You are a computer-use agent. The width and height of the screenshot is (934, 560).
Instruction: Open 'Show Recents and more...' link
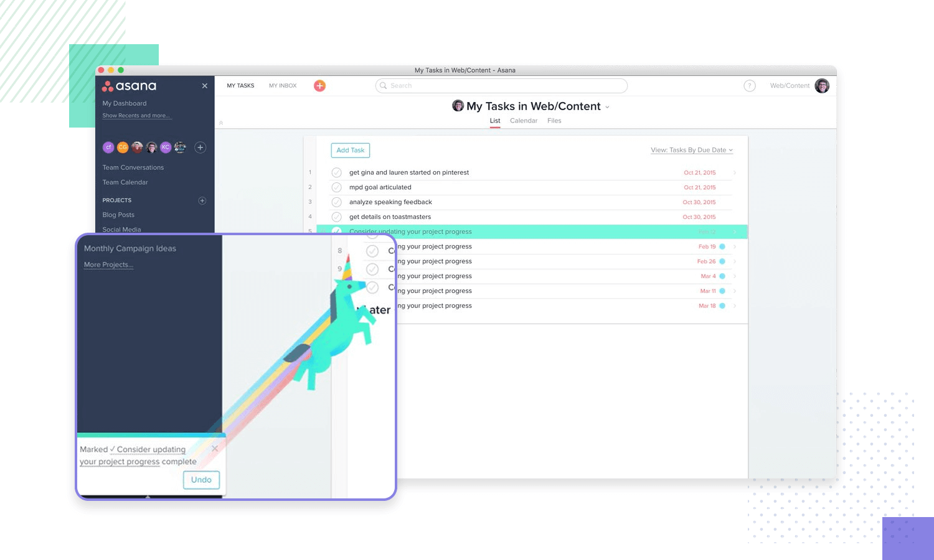tap(136, 116)
